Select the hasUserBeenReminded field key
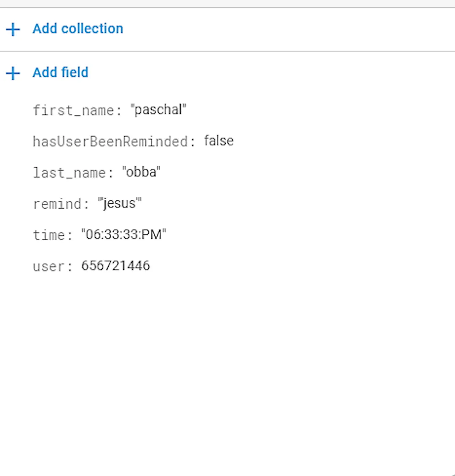The width and height of the screenshot is (455, 476). pyautogui.click(x=110, y=142)
